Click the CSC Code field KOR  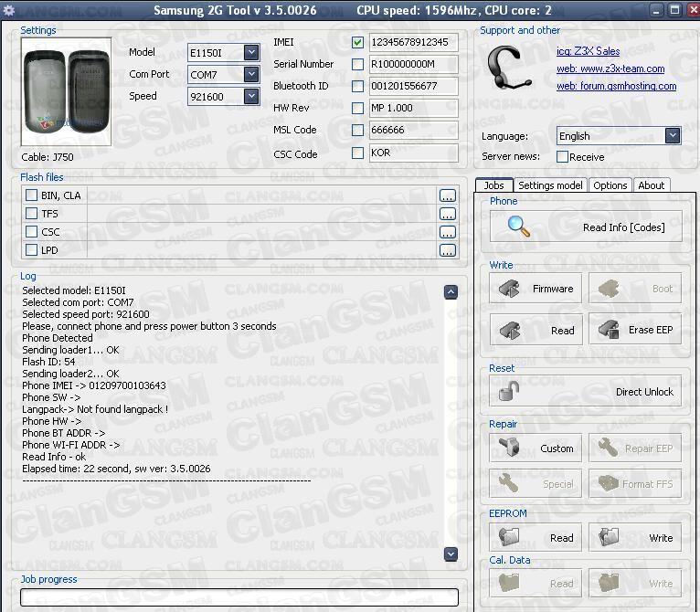tap(413, 153)
